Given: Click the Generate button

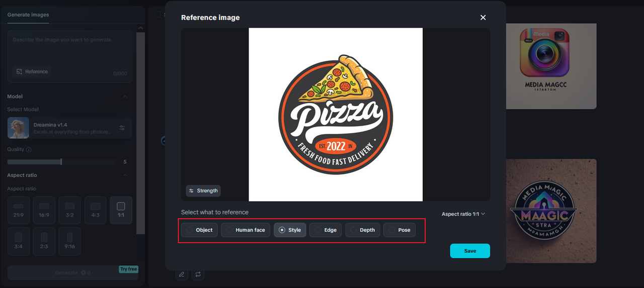Looking at the screenshot, I should point(72,273).
